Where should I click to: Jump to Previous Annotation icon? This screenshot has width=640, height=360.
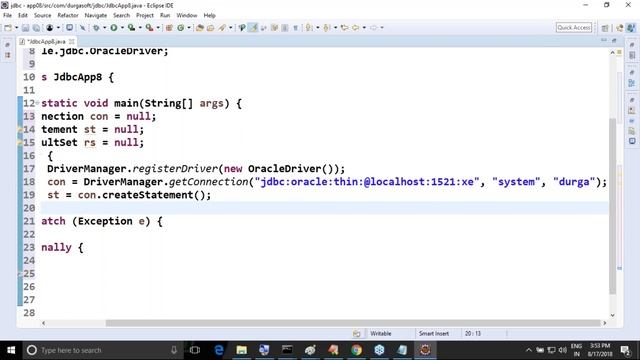pos(327,28)
